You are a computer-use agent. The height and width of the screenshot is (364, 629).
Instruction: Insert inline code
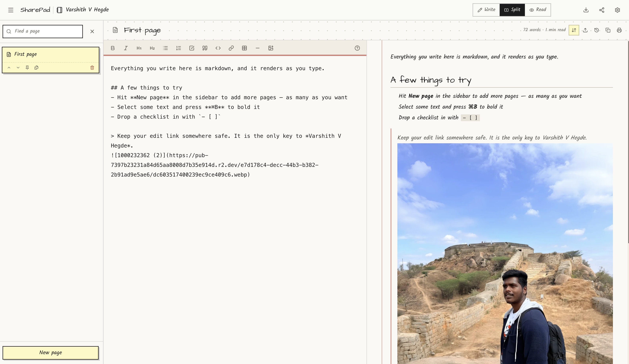click(x=218, y=48)
